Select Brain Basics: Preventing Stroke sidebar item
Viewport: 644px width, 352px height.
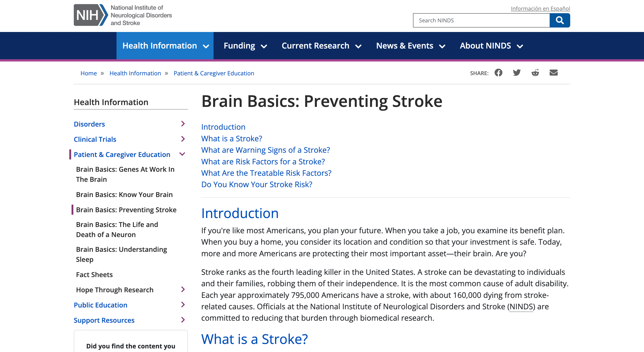tap(126, 210)
